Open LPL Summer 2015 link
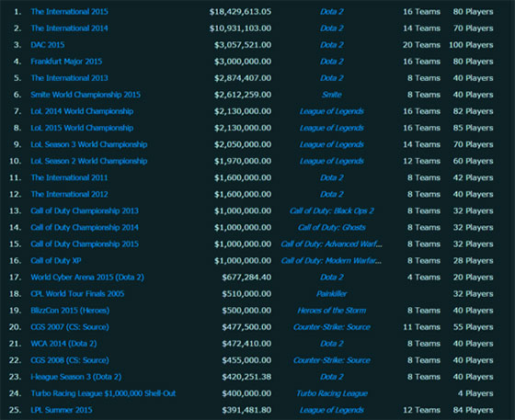This screenshot has height=420, width=515. point(62,410)
